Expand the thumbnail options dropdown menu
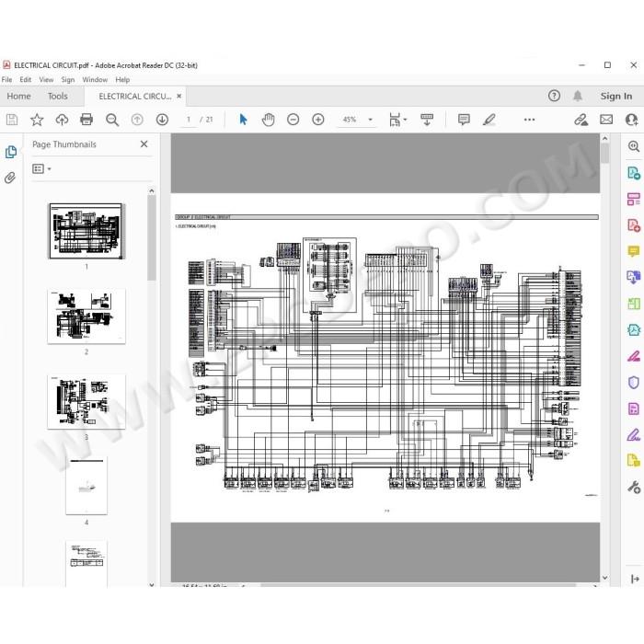The image size is (644, 644). (41, 168)
